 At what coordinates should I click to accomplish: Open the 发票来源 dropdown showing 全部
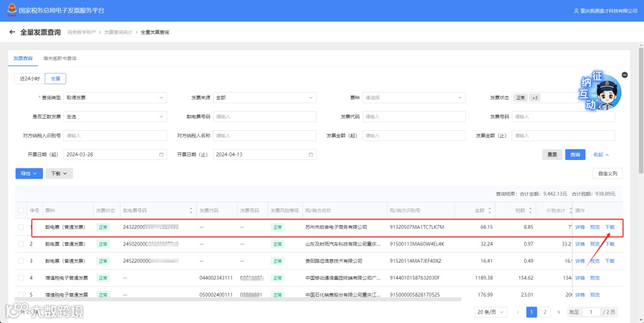click(x=265, y=97)
